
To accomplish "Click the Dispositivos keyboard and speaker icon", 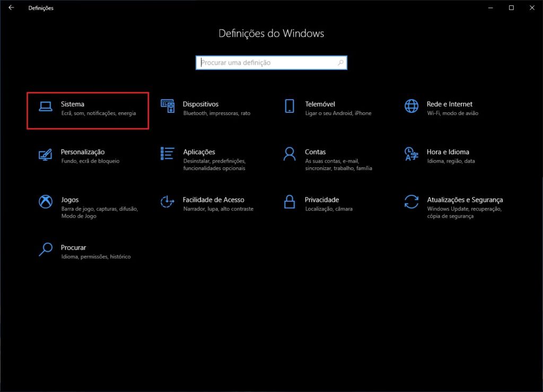I will pyautogui.click(x=168, y=106).
